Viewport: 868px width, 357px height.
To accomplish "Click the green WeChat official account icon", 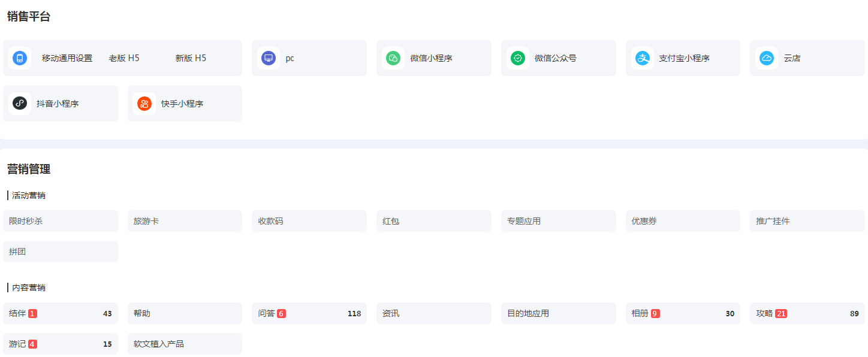I will [x=518, y=58].
